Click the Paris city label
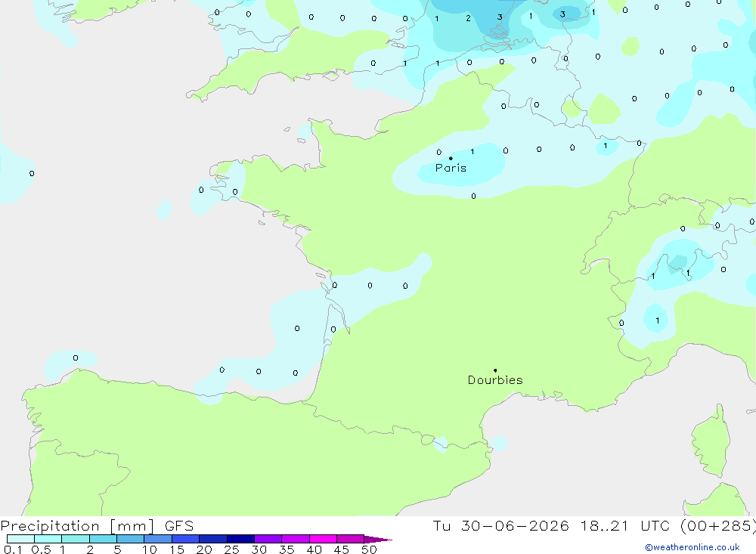Viewport: 756px width, 554px height. coord(451,168)
